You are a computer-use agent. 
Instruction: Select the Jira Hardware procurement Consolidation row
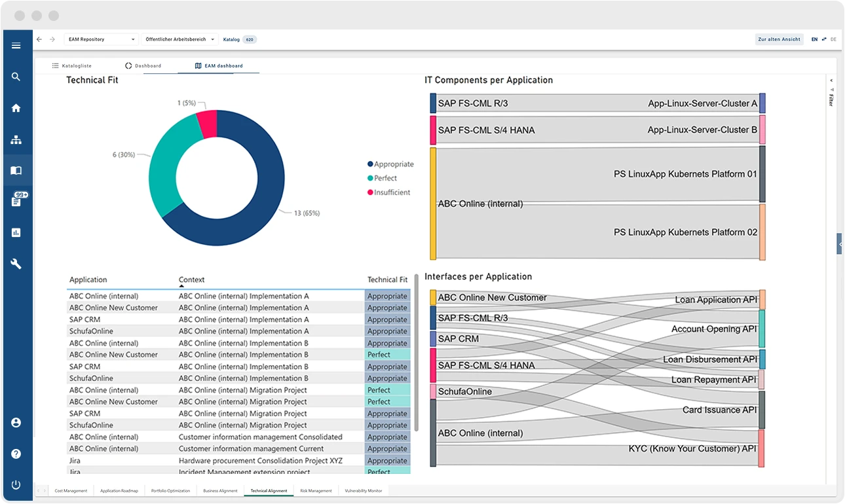[x=239, y=461]
